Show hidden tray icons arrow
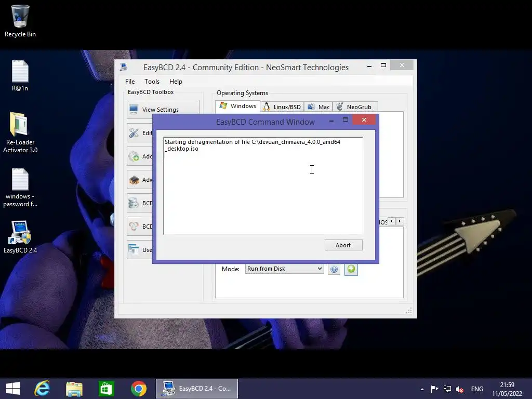This screenshot has width=532, height=399. [x=422, y=389]
